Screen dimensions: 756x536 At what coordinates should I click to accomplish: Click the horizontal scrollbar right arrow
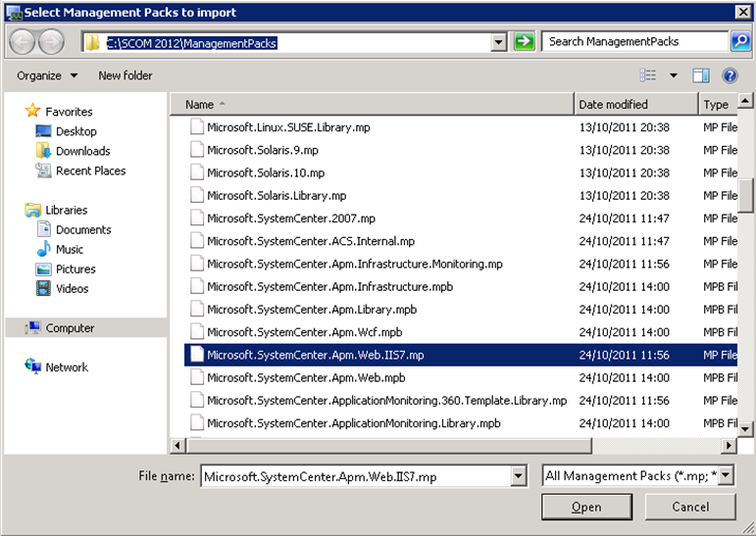pos(729,446)
